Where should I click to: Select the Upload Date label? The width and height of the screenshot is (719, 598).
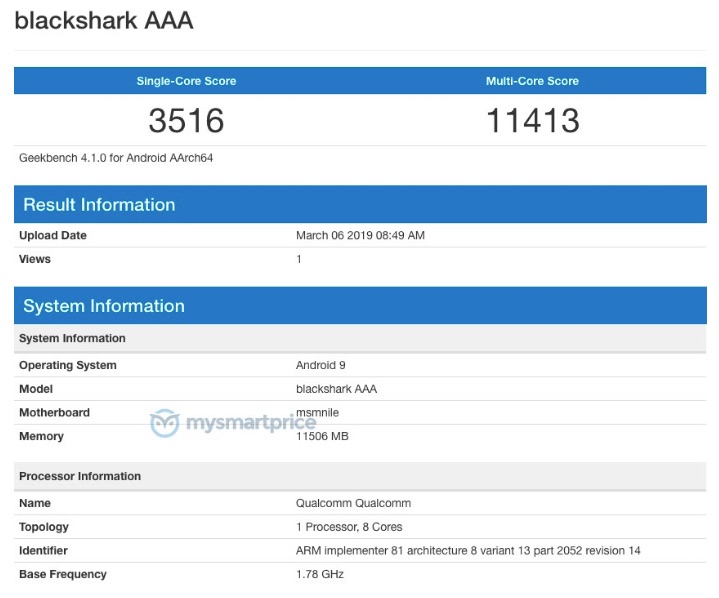coord(53,235)
